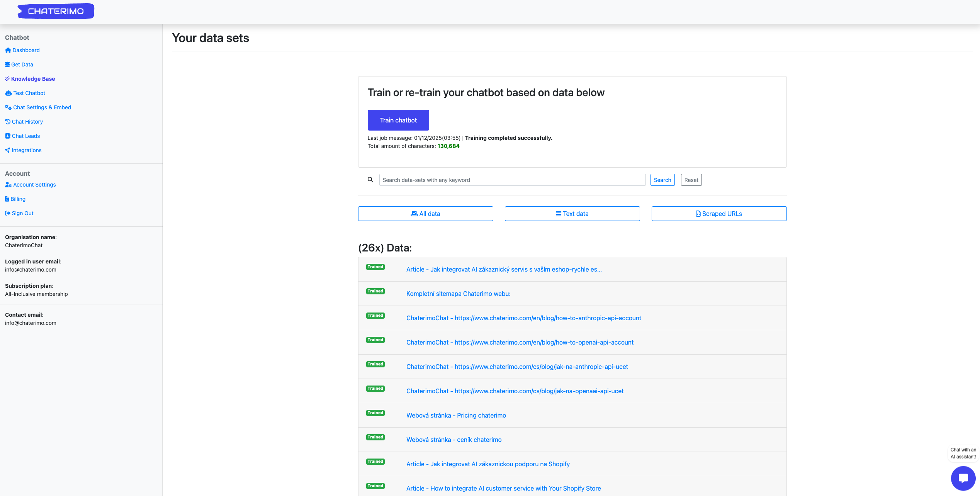Click the Chat History clock icon
Viewport: 980px width, 496px height.
click(x=7, y=122)
